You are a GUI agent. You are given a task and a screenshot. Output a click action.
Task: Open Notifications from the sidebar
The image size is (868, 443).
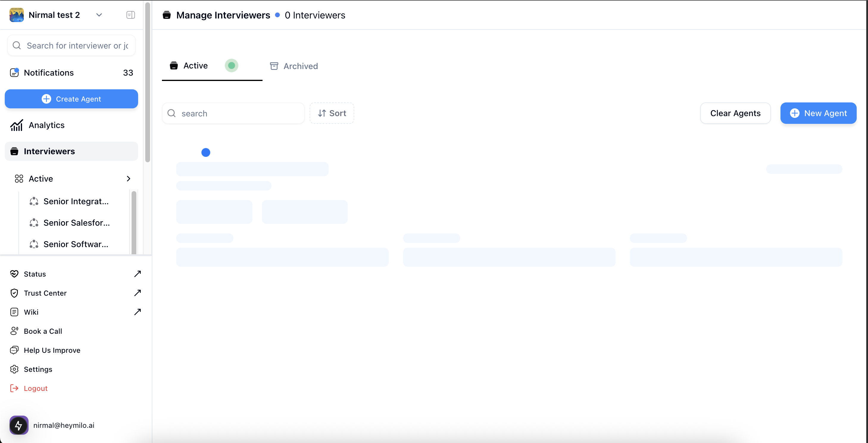[x=49, y=72]
